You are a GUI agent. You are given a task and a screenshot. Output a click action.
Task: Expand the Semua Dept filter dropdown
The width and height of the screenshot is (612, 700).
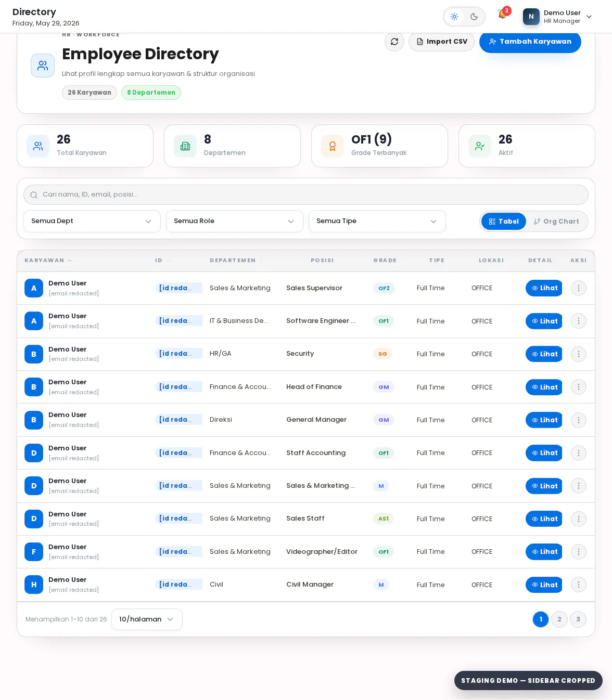92,221
